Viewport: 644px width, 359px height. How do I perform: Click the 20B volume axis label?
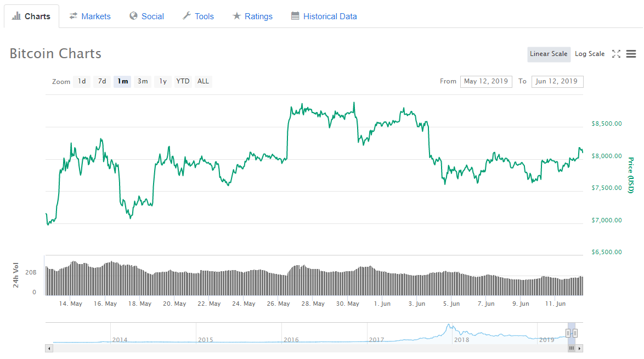[31, 273]
